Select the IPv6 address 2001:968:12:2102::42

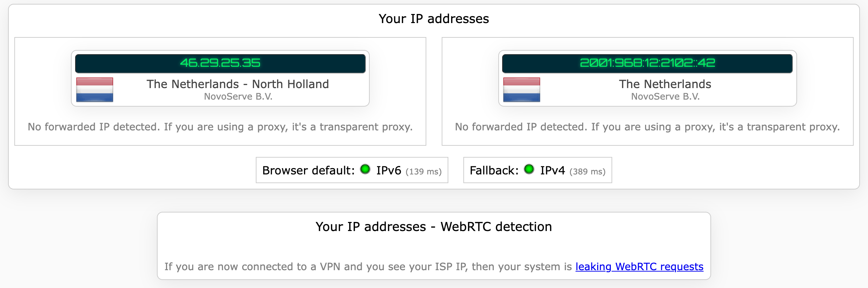tap(647, 63)
